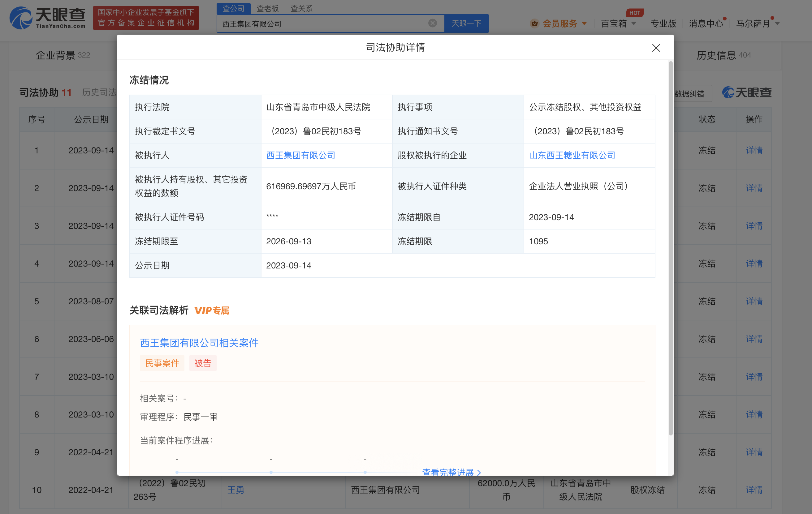Viewport: 812px width, 514px height.
Task: Open 消息中心 notifications
Action: [706, 24]
